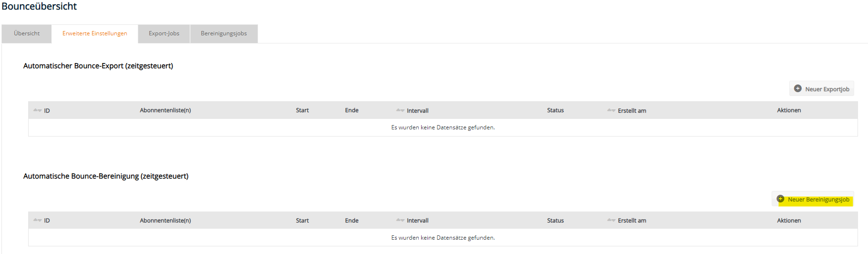The width and height of the screenshot is (868, 254).
Task: Sort Bounce-Export table by Intervall header
Action: click(417, 111)
